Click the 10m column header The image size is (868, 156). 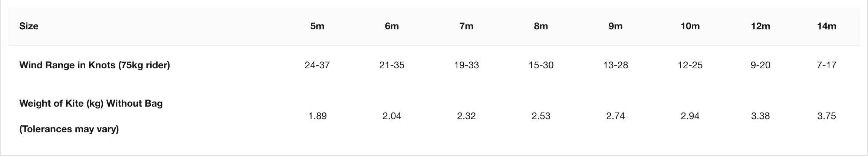[690, 26]
